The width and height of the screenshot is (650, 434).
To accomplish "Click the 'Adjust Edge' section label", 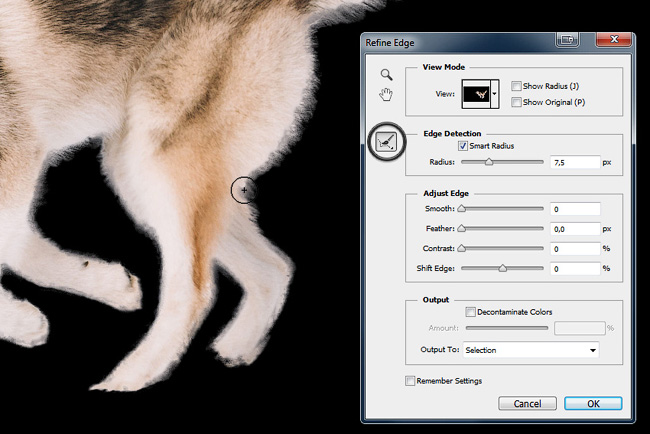I will (x=446, y=193).
